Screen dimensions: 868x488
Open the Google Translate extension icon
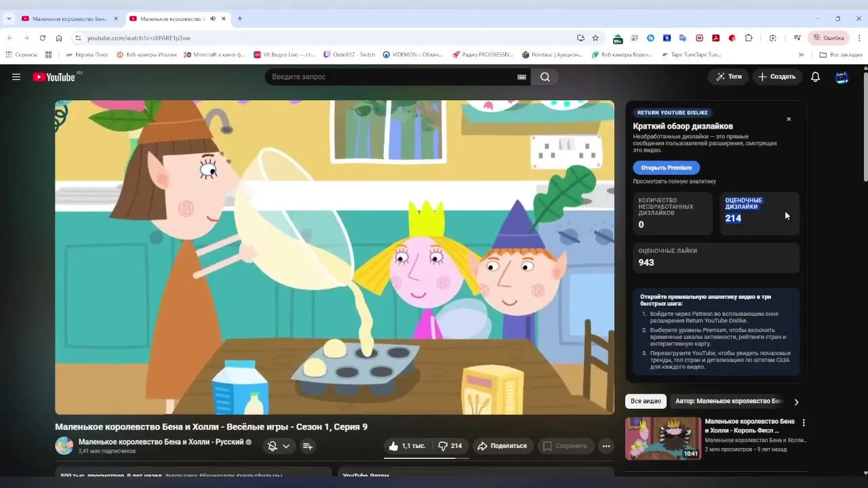pos(683,38)
